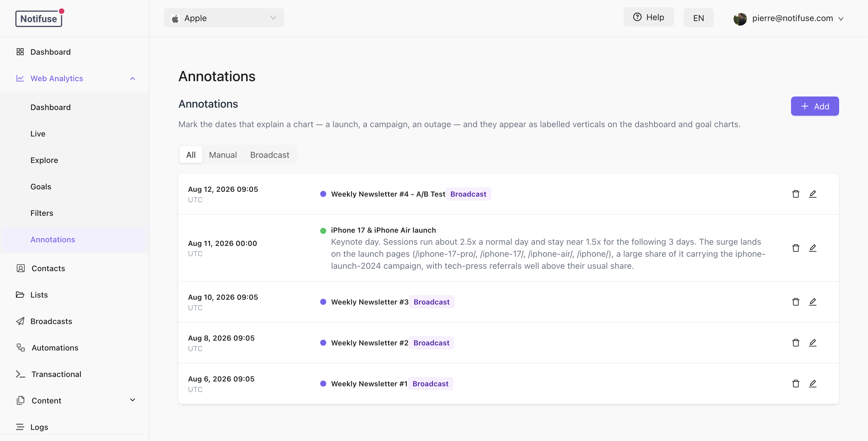The image size is (868, 441).
Task: Edit the Weekly Newsletter #4 annotation
Action: (812, 194)
